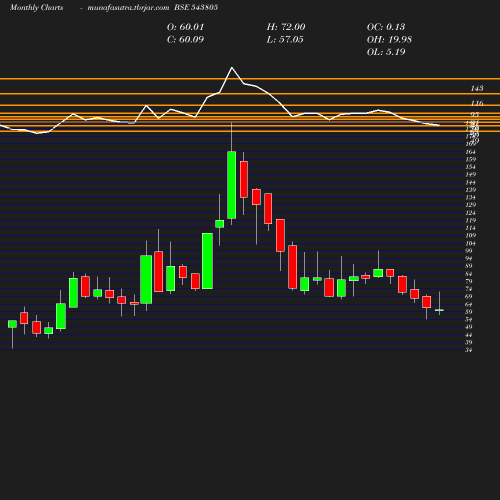Click the 139 price axis label
This screenshot has width=500, height=500.
pyautogui.click(x=471, y=190)
